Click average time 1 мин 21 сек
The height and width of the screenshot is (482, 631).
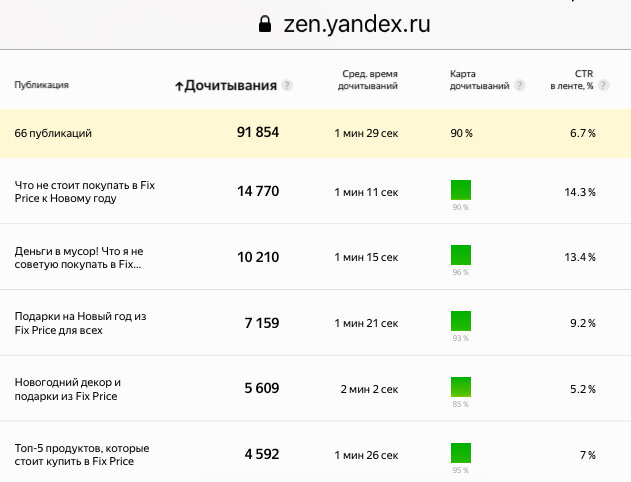coord(366,323)
